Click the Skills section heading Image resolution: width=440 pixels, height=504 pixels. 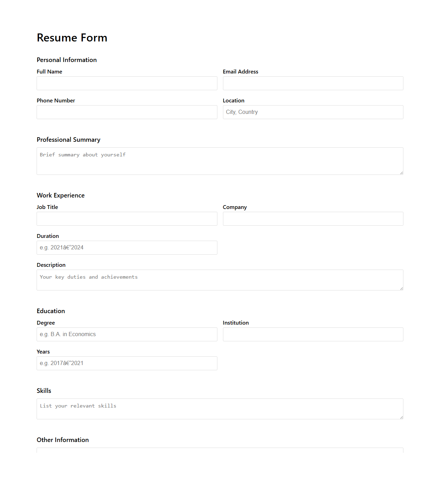coord(44,390)
